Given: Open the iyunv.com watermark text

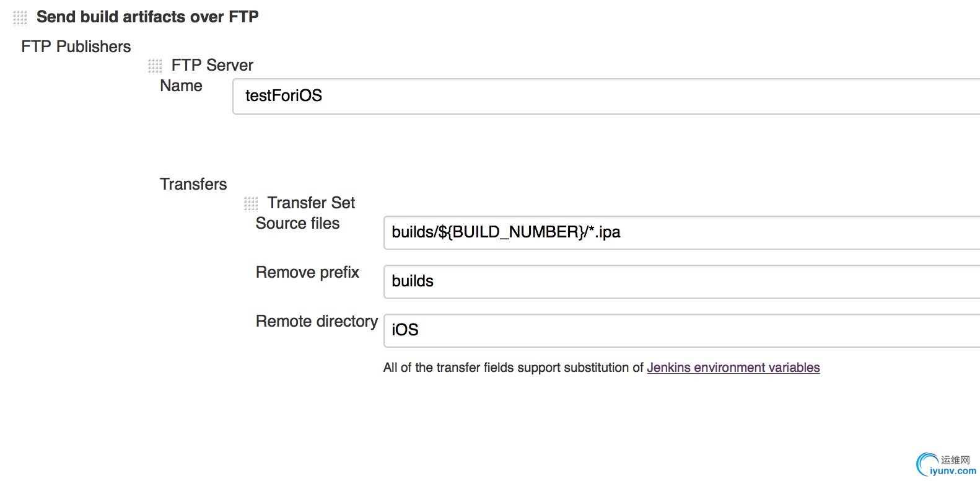Looking at the screenshot, I should 953,471.
